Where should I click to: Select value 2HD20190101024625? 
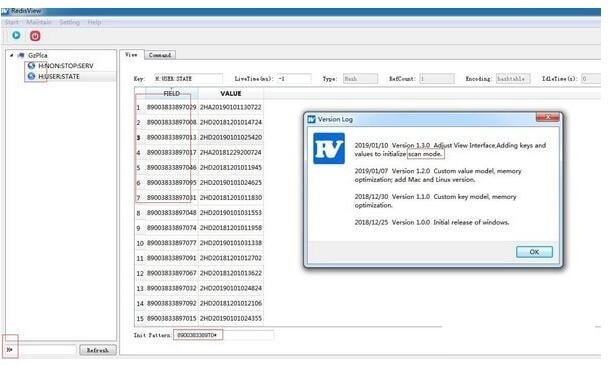tap(231, 183)
